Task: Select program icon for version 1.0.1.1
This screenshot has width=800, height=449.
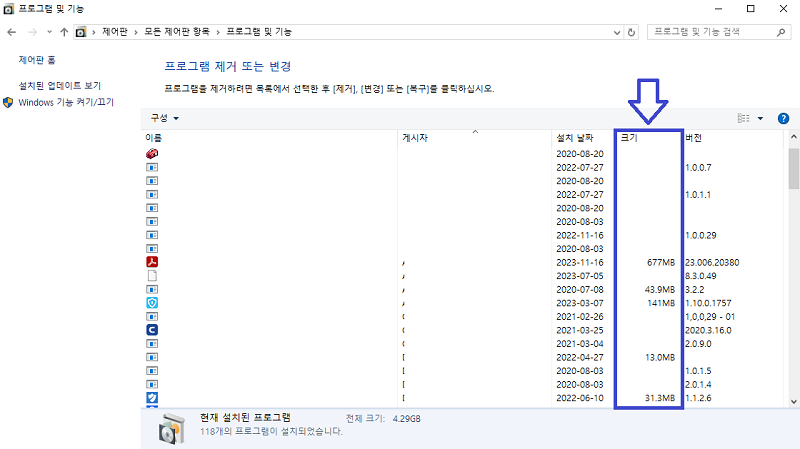Action: [x=152, y=194]
